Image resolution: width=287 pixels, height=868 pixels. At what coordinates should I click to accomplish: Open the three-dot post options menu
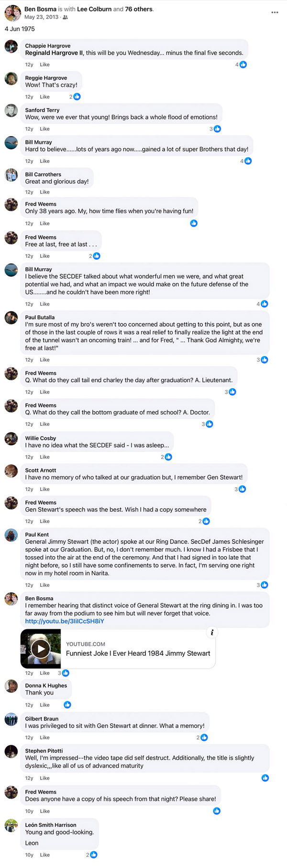coord(275,12)
